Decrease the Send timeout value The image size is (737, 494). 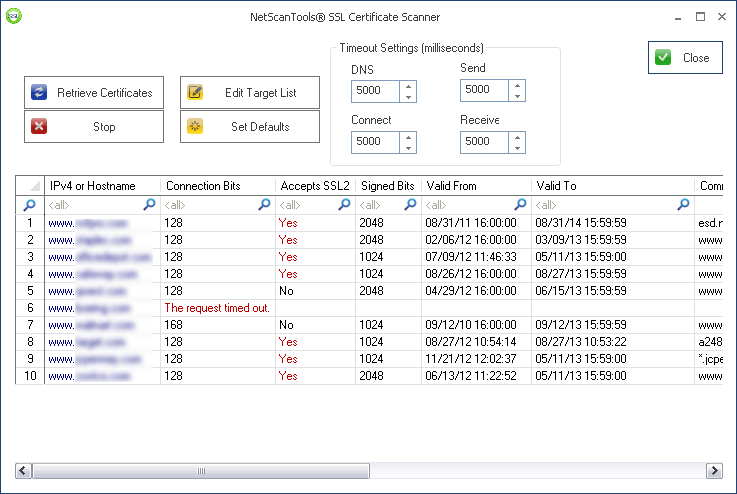point(517,96)
